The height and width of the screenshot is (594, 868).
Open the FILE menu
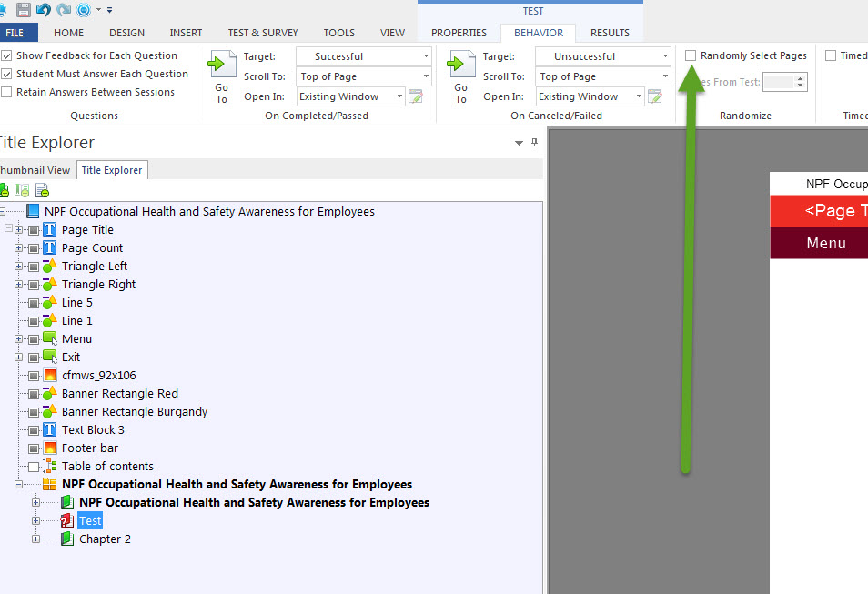(15, 33)
